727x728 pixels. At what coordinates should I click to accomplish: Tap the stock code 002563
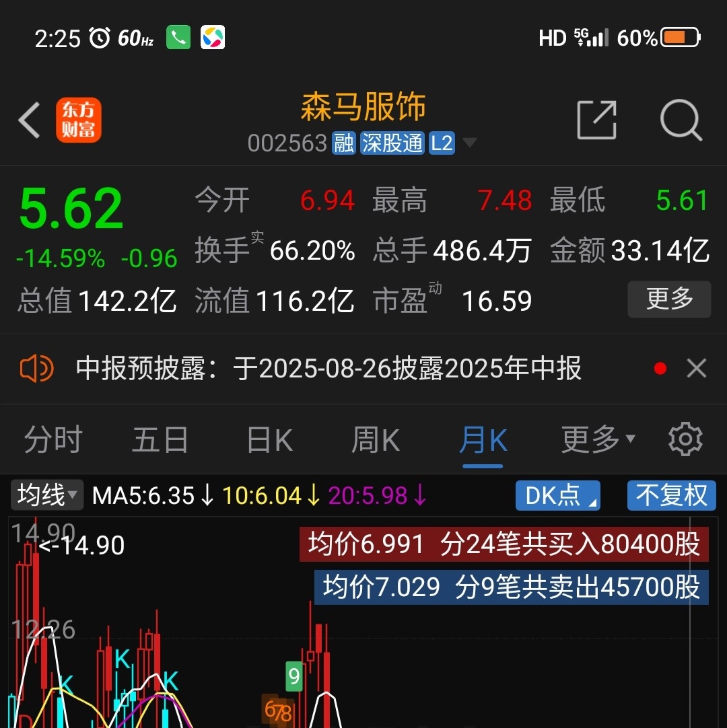click(287, 143)
